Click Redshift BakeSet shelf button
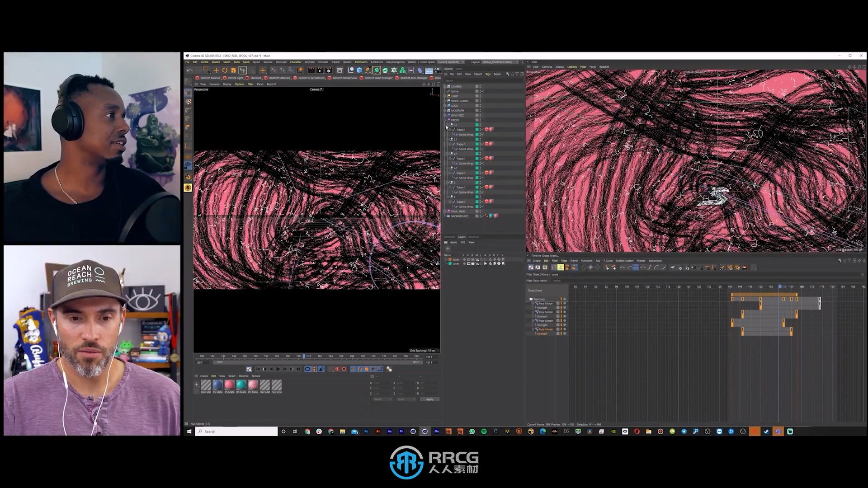The height and width of the screenshot is (488, 868). coord(208,78)
